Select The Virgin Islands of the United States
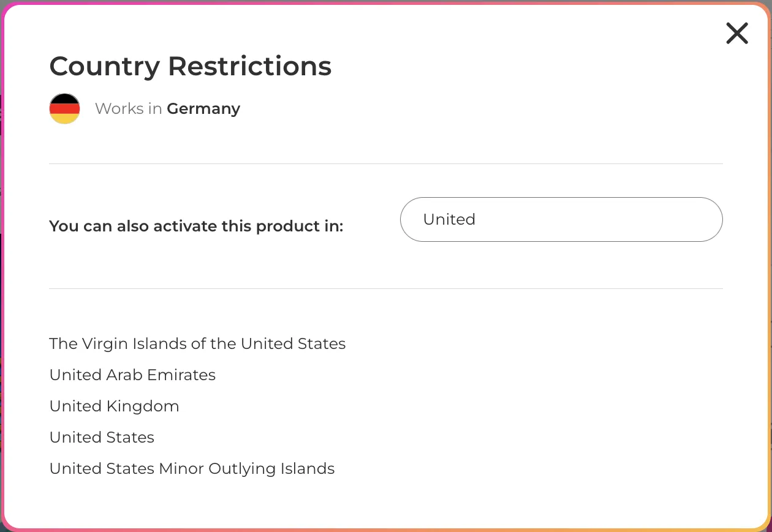The width and height of the screenshot is (772, 532). (197, 343)
